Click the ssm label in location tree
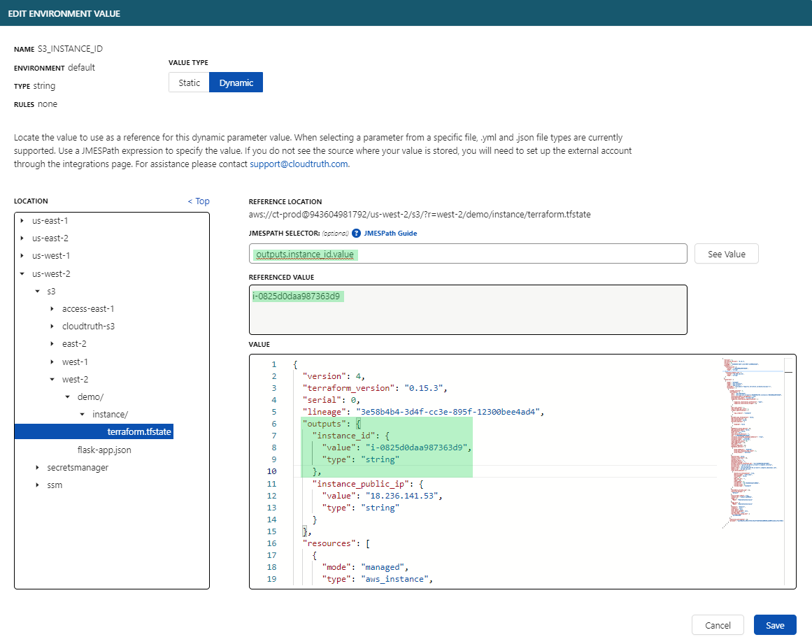812x644 pixels. (x=55, y=485)
